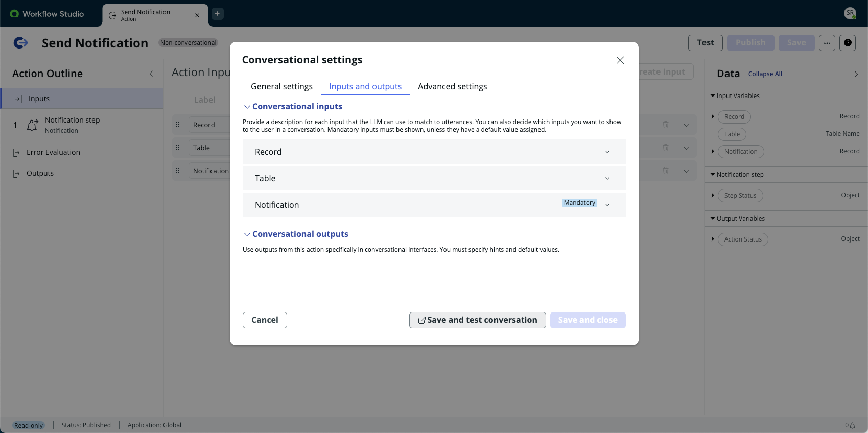
Task: Click the Publish button
Action: [750, 43]
